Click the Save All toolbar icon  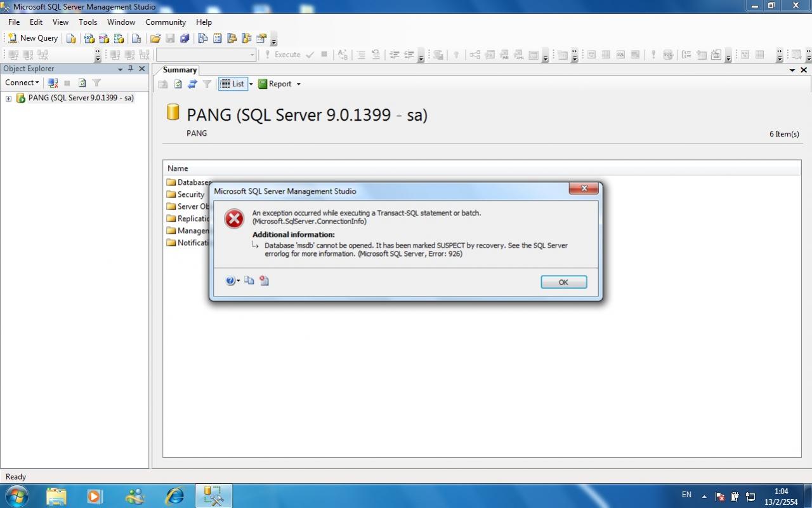pos(185,38)
